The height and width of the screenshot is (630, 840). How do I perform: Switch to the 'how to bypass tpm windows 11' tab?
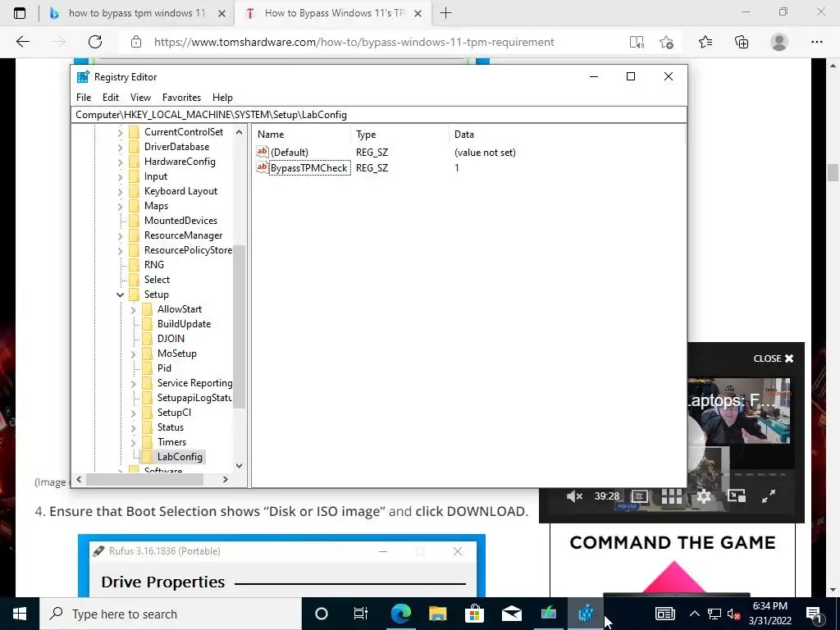tap(137, 13)
